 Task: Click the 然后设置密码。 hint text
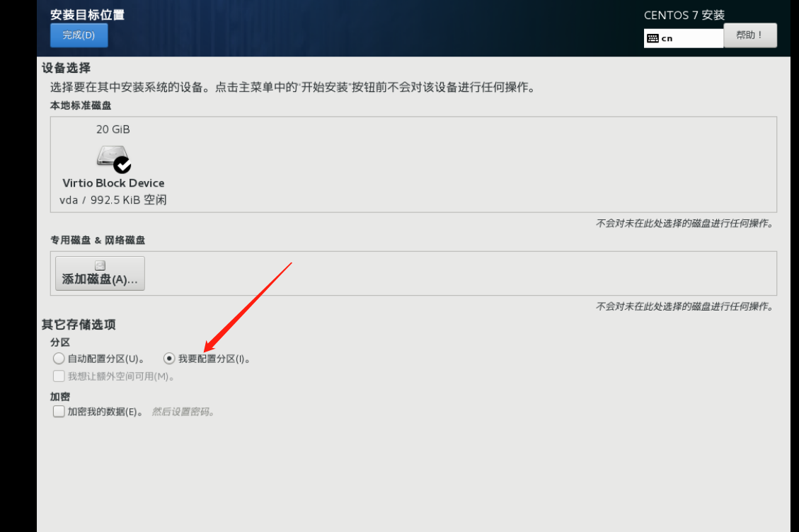183,412
